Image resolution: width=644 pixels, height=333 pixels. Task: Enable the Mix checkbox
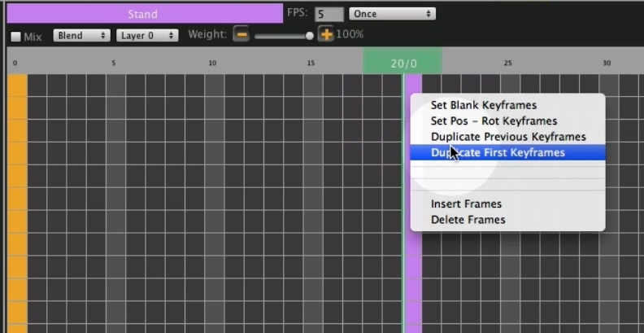16,37
